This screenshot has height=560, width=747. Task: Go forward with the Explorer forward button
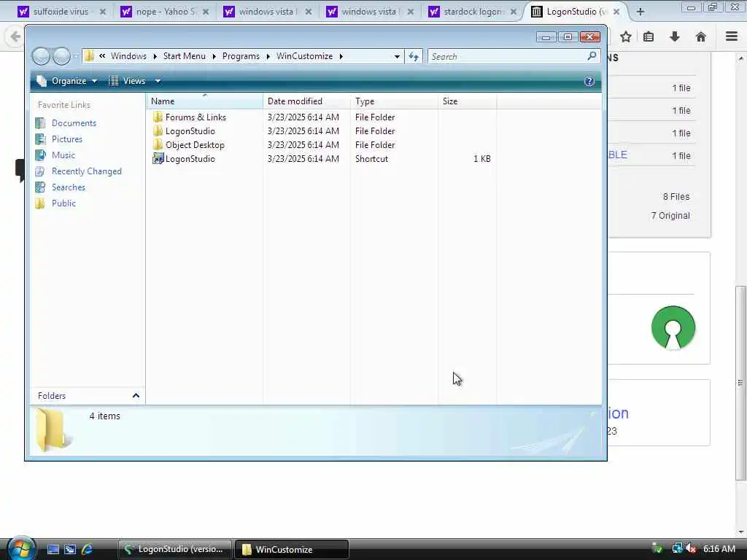61,57
